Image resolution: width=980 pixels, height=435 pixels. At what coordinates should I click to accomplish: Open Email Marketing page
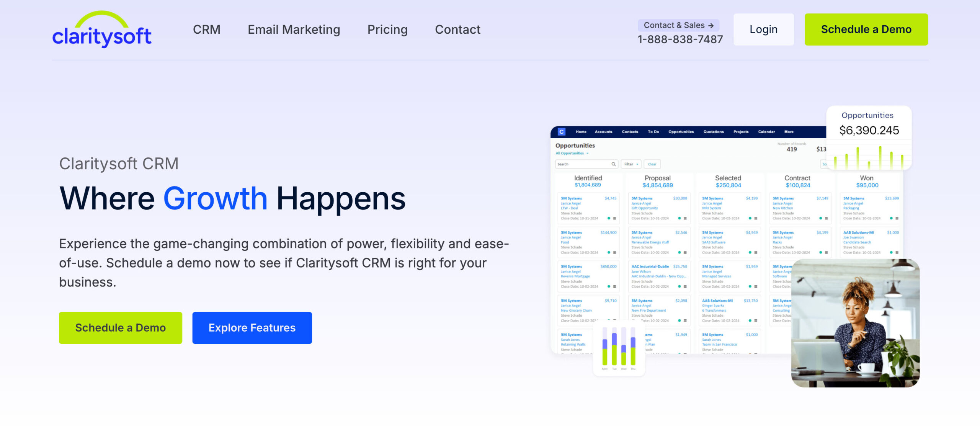point(294,29)
